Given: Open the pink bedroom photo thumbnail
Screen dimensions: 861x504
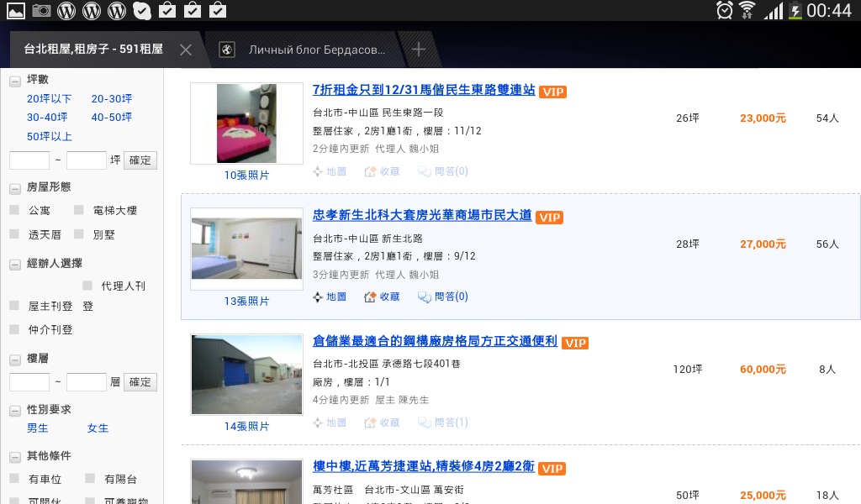Looking at the screenshot, I should (246, 123).
